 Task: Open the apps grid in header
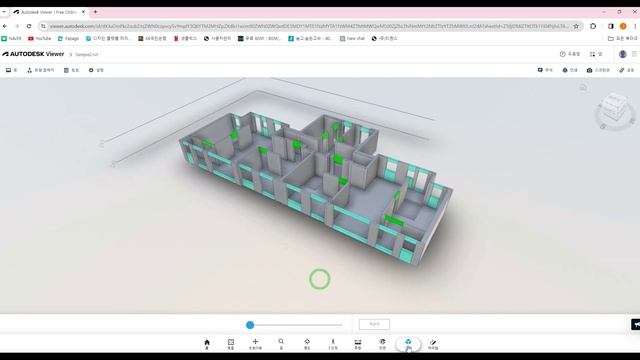pos(596,54)
